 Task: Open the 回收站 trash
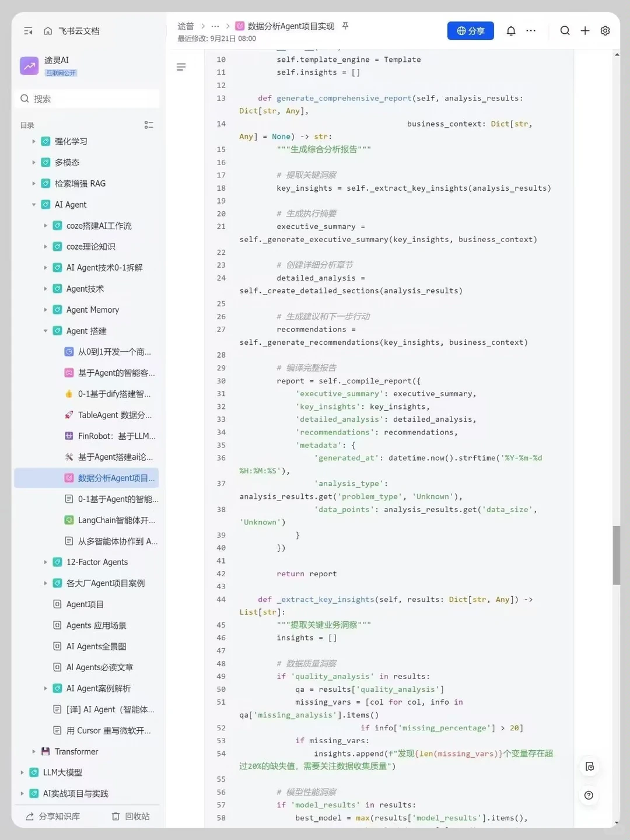click(x=131, y=816)
